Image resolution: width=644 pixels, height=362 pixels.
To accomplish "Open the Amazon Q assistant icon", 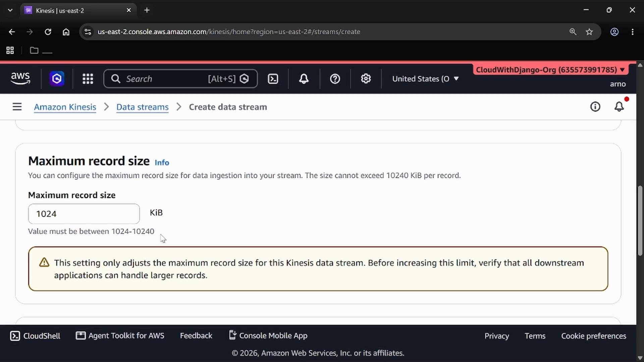I will pyautogui.click(x=57, y=79).
